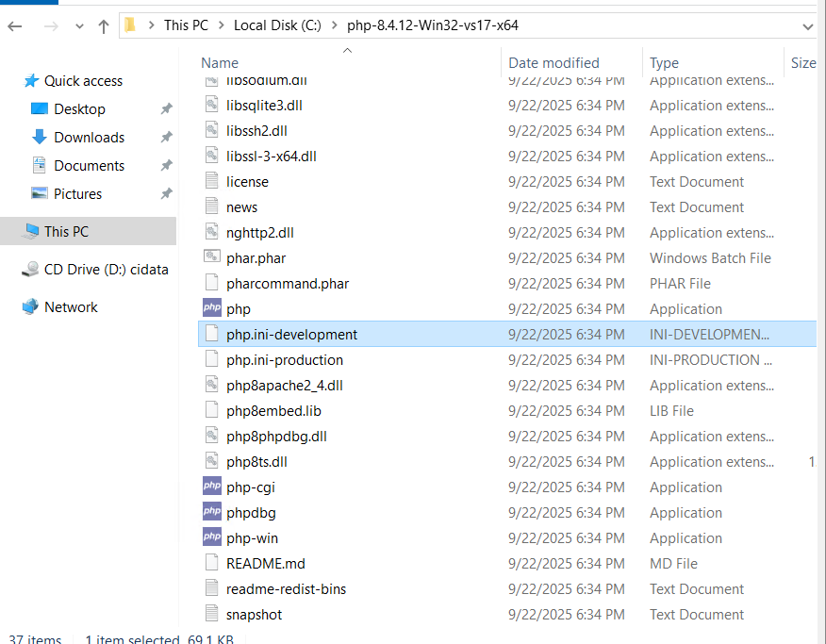Click the folder icon in address bar
826x644 pixels.
click(130, 25)
